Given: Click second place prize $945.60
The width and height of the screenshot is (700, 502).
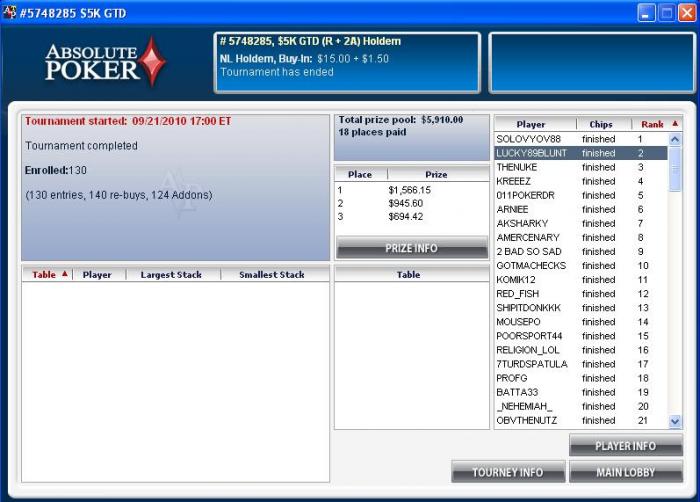Looking at the screenshot, I should [x=405, y=204].
